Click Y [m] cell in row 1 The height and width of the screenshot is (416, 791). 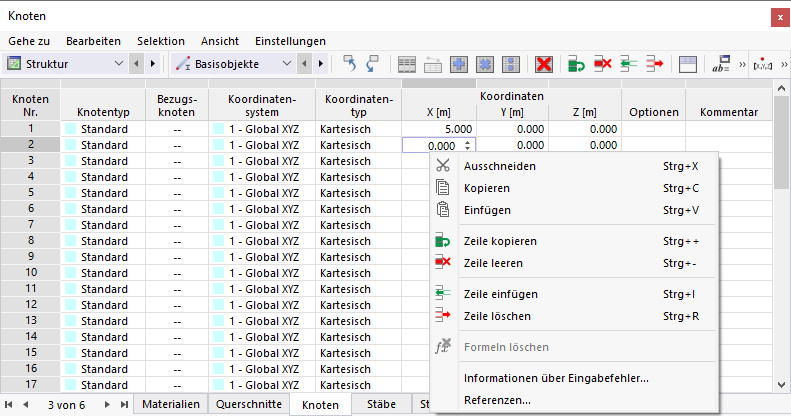[x=512, y=129]
